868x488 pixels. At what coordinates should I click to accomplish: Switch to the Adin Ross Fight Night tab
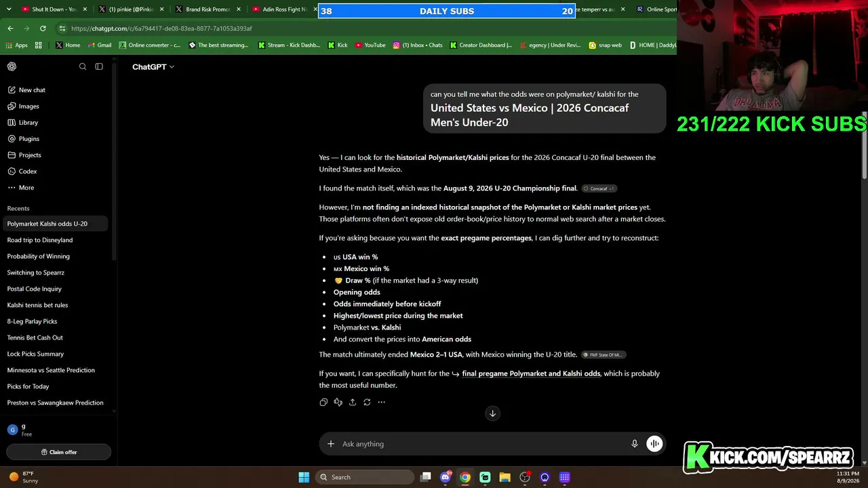tap(284, 9)
